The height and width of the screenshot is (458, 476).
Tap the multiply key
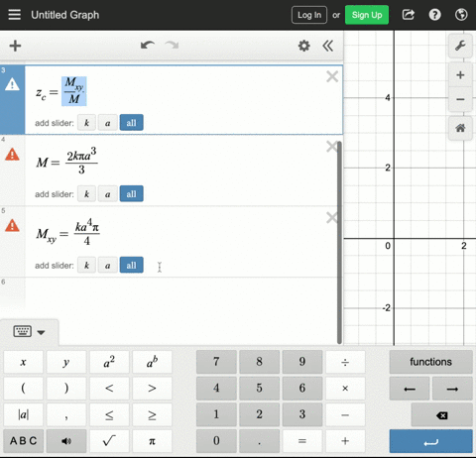coord(345,389)
